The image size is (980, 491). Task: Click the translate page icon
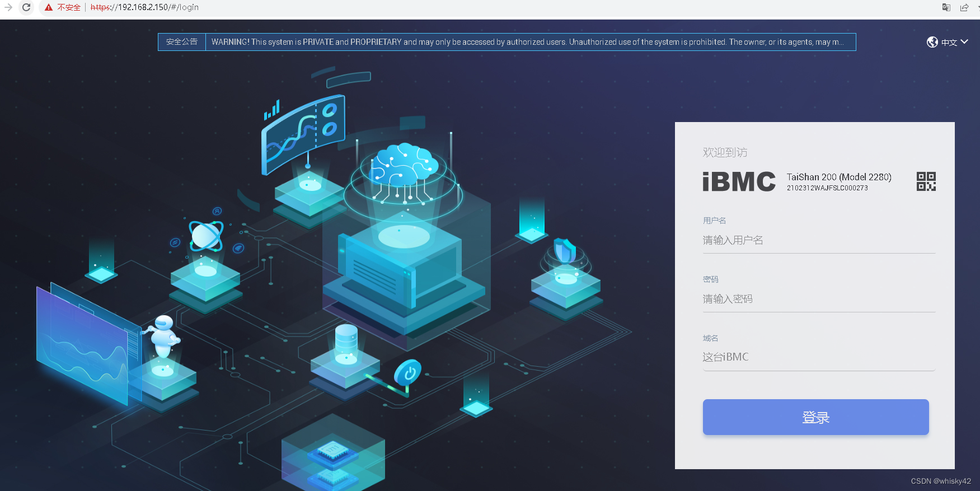pyautogui.click(x=946, y=7)
